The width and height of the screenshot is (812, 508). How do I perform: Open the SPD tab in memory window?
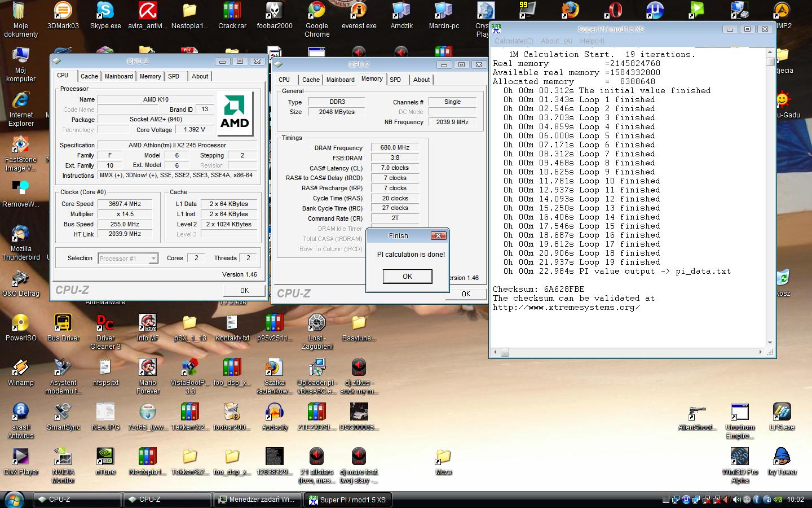point(395,80)
